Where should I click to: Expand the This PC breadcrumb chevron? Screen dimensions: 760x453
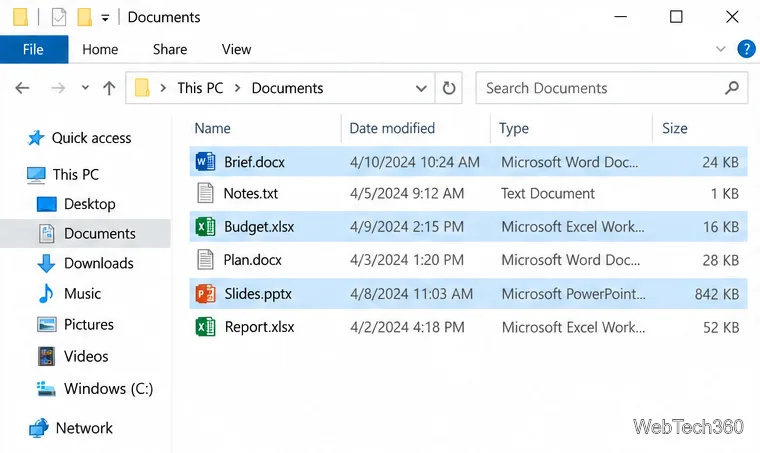point(238,88)
